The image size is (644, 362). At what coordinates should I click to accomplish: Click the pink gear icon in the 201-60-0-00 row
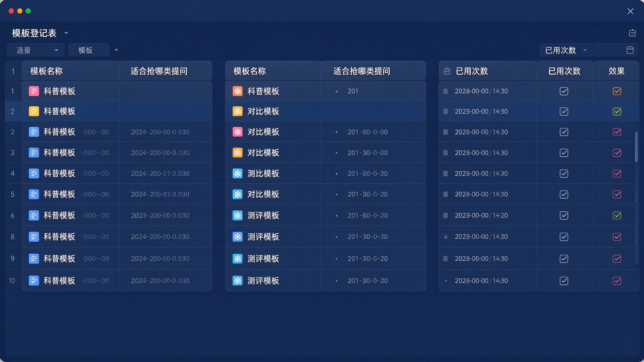click(238, 132)
